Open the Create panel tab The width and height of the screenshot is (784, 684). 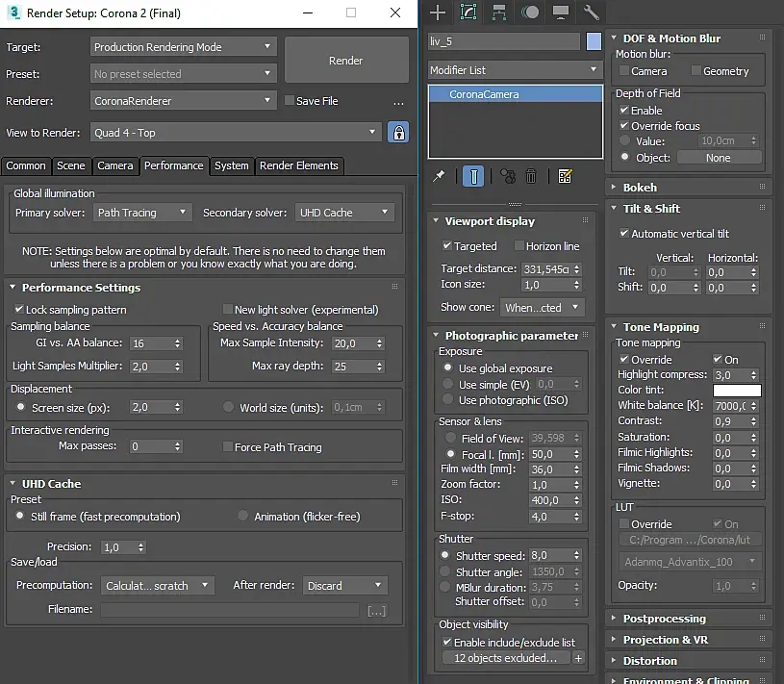[x=438, y=13]
